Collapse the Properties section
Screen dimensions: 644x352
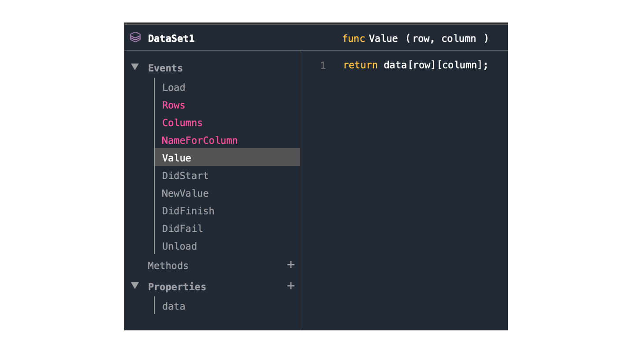135,286
